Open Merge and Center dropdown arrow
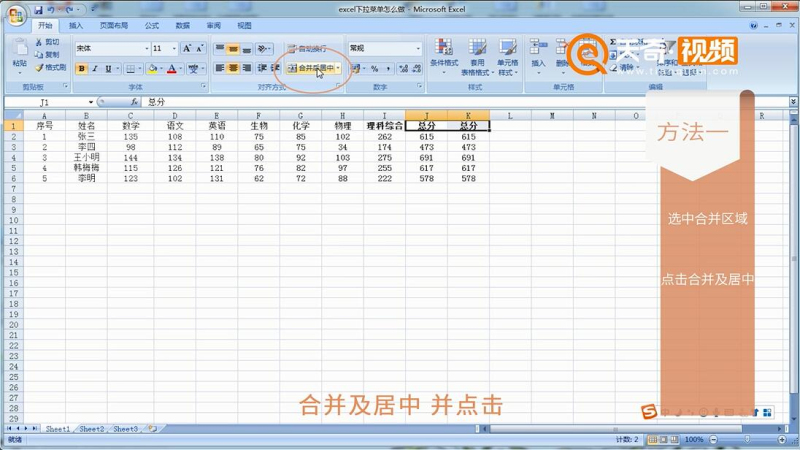800x450 pixels. (338, 68)
